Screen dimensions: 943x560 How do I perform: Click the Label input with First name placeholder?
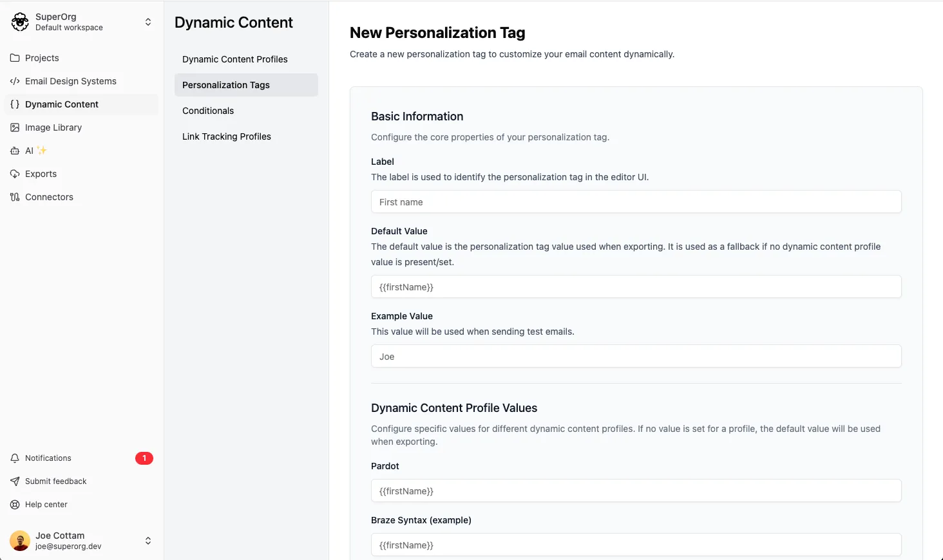[636, 201]
